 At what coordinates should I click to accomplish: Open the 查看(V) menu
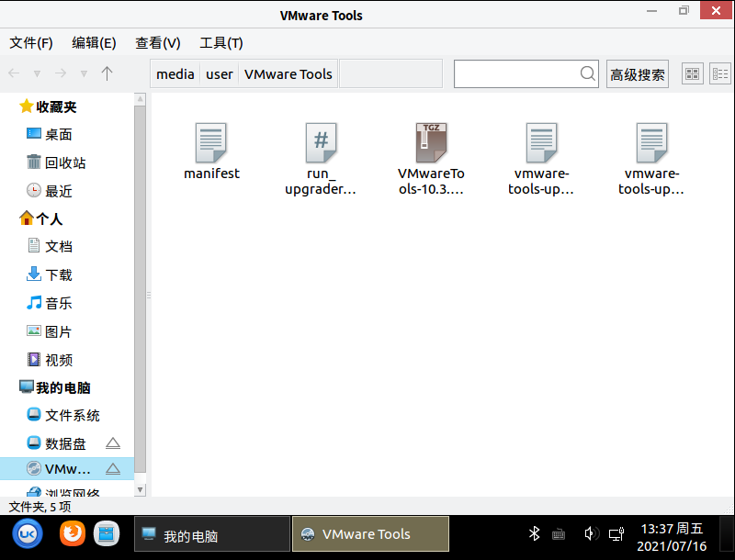[x=157, y=43]
